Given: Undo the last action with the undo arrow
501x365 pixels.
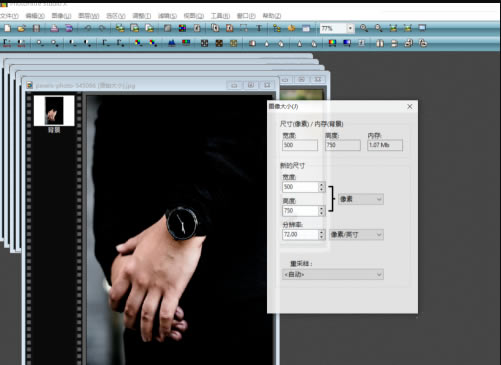Looking at the screenshot, I should [x=88, y=28].
